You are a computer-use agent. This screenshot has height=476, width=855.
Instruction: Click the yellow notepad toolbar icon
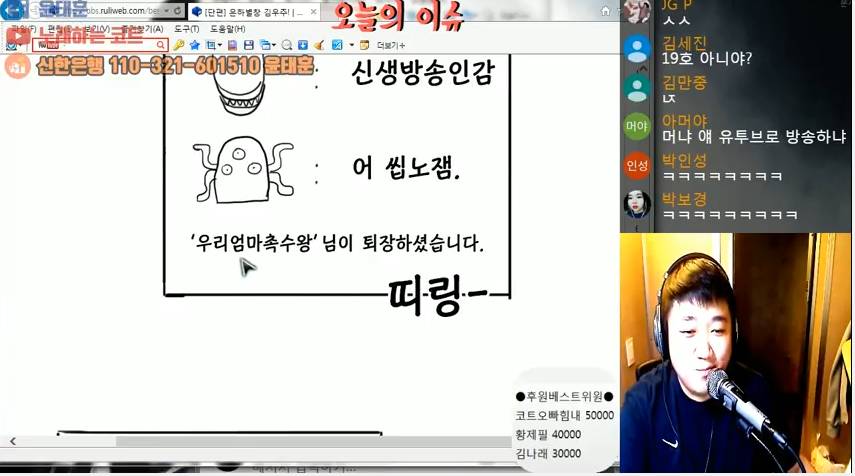pyautogui.click(x=364, y=45)
